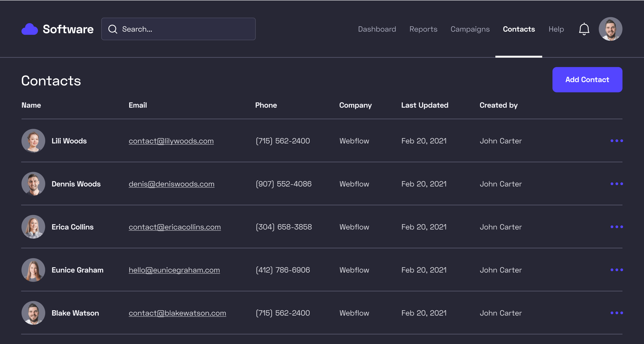Screen dimensions: 644x344
Task: Open actions menu for Dennis Woods
Action: coord(617,184)
